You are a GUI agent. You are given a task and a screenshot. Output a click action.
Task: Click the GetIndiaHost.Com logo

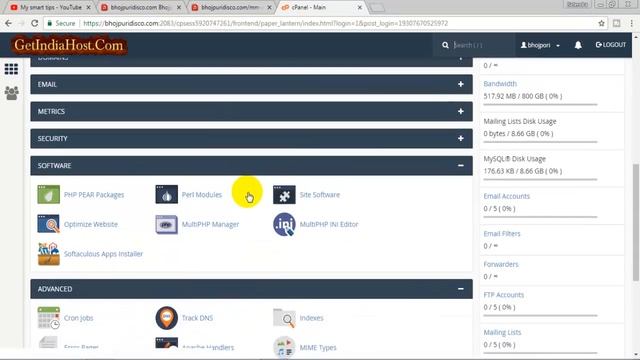pos(69,45)
